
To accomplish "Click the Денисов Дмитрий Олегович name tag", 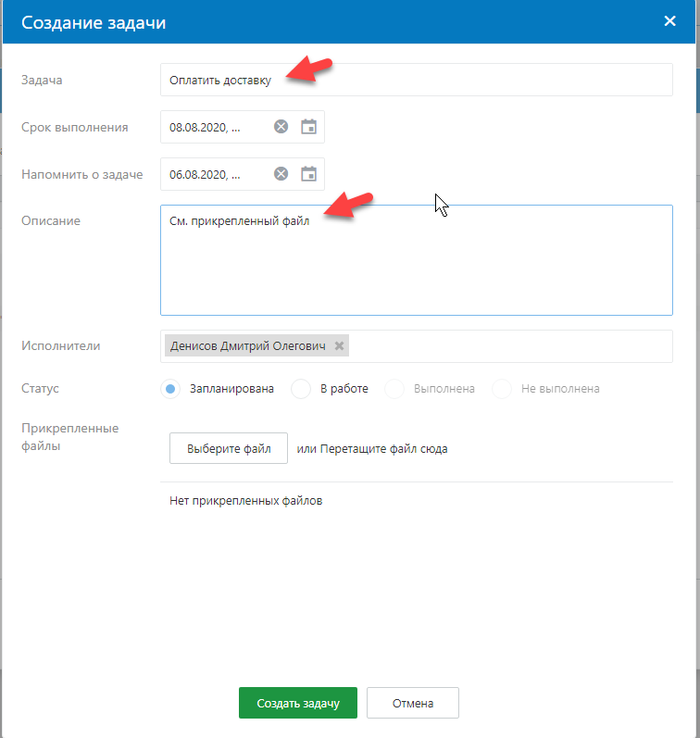I will (x=246, y=346).
